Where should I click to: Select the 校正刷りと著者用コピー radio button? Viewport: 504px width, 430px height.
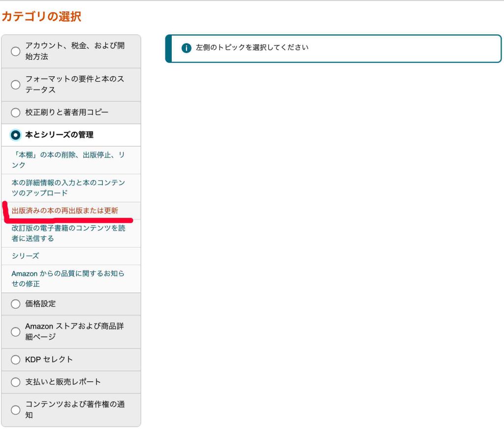[16, 113]
